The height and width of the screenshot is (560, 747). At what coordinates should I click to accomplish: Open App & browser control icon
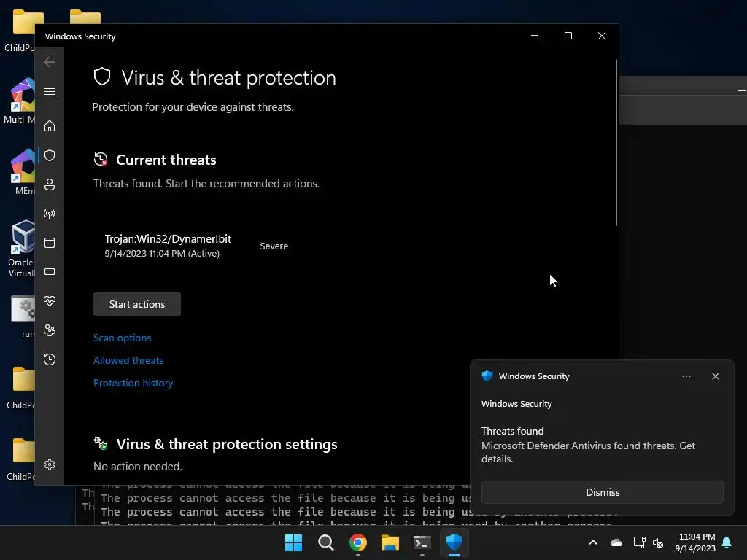click(50, 243)
